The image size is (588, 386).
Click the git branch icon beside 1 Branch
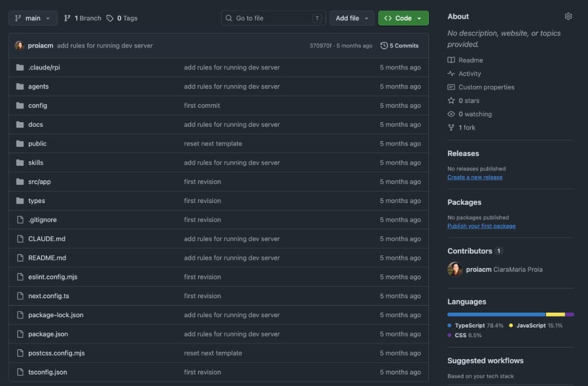[67, 18]
